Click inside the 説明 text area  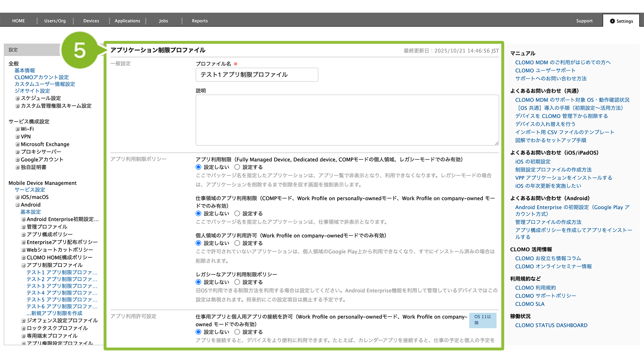click(347, 120)
